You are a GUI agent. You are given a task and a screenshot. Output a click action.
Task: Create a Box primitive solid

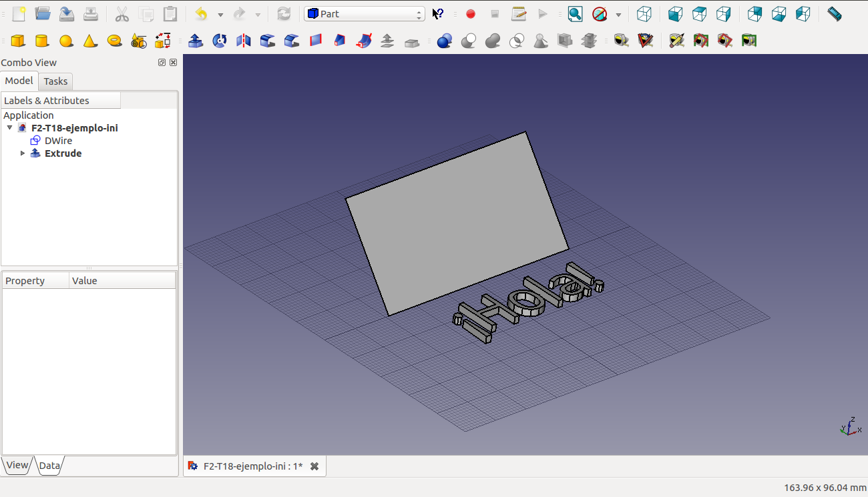(18, 41)
